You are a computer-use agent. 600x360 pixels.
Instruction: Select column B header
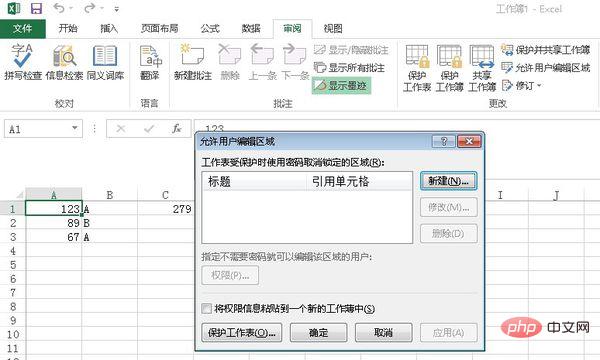tap(109, 195)
